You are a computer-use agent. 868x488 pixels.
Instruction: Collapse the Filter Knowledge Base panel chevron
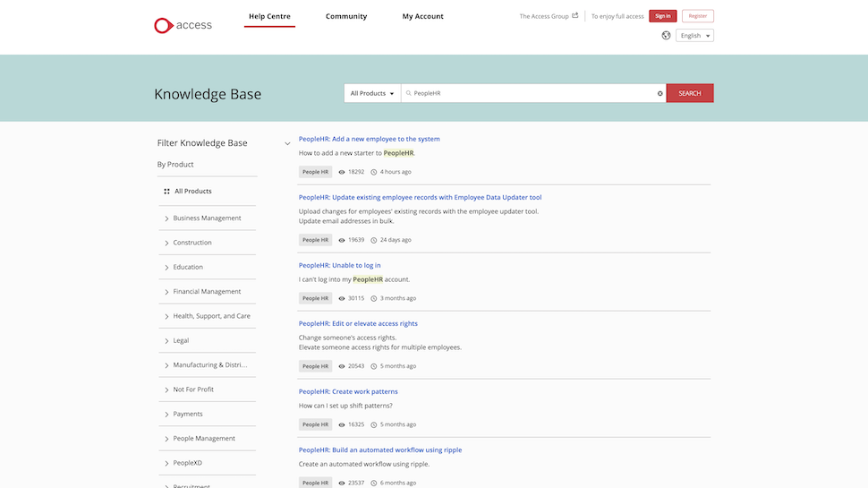[x=287, y=143]
